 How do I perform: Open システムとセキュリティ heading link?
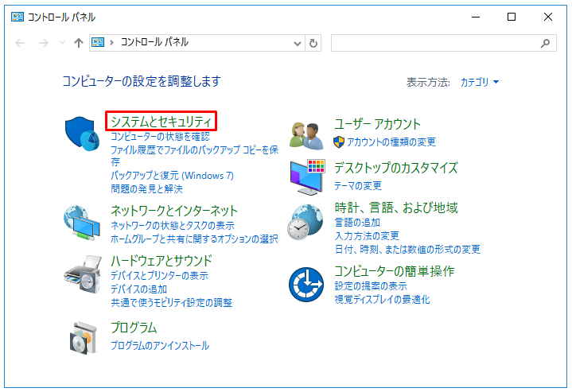(x=161, y=121)
